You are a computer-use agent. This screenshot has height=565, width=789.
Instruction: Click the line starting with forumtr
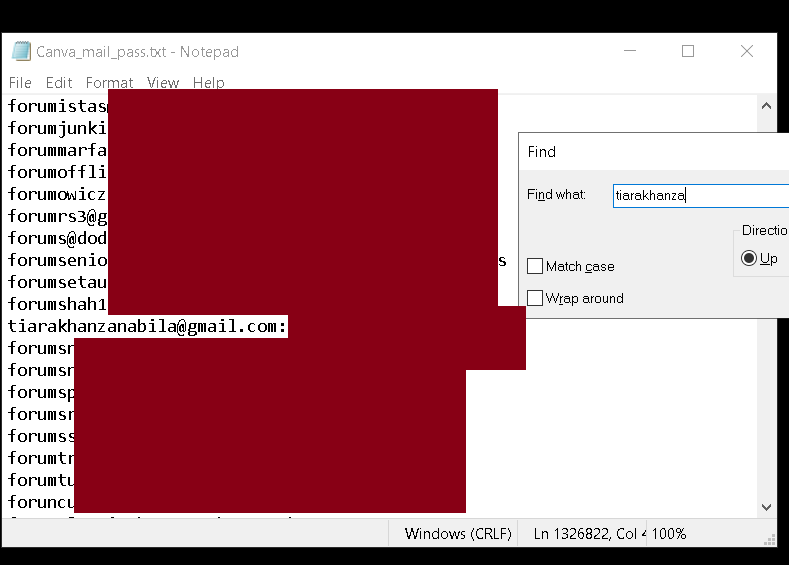point(41,458)
